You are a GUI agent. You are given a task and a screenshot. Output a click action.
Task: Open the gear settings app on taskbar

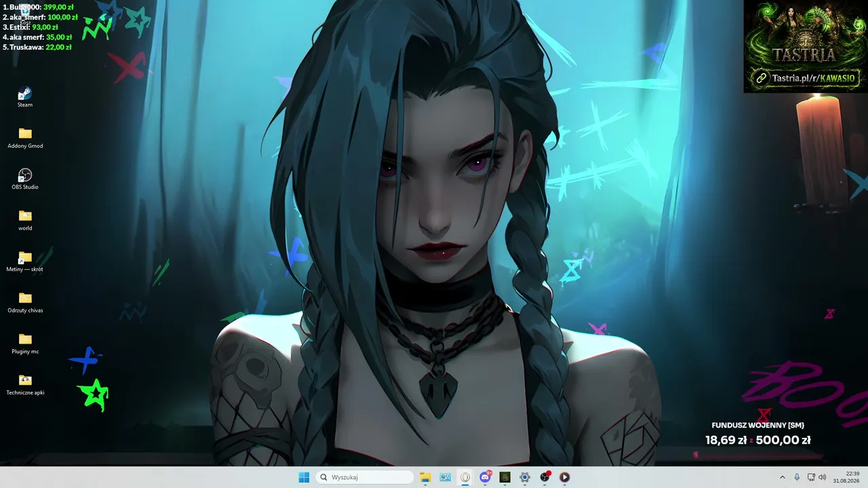coord(524,477)
